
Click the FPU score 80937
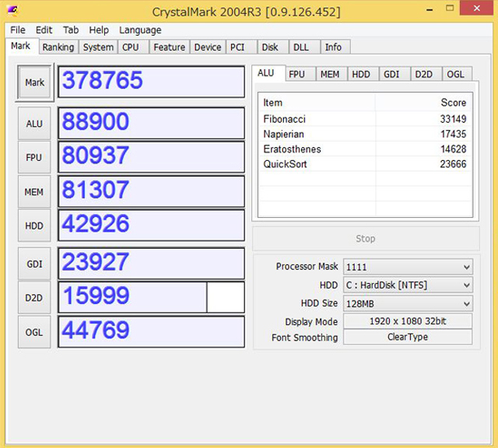click(151, 157)
